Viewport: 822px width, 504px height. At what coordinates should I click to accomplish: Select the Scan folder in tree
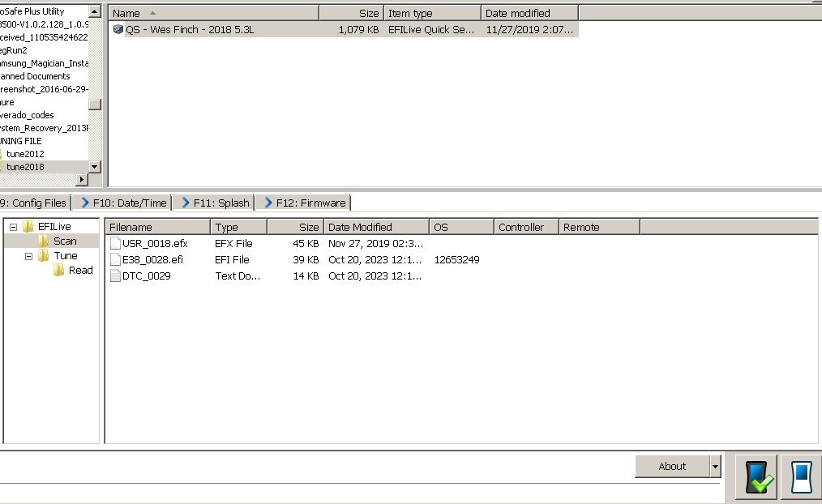pyautogui.click(x=65, y=241)
